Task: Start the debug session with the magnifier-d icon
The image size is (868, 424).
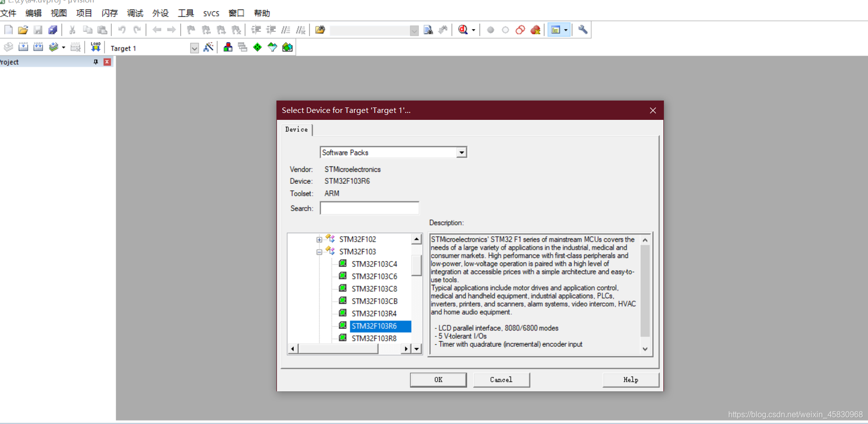Action: [463, 30]
